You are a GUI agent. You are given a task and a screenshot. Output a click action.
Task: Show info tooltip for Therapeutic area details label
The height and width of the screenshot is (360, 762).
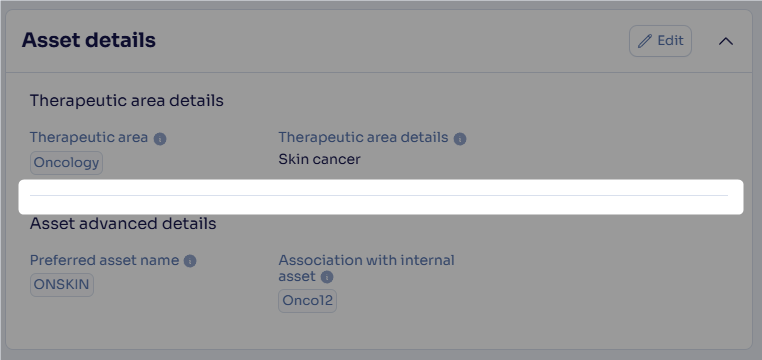[460, 139]
